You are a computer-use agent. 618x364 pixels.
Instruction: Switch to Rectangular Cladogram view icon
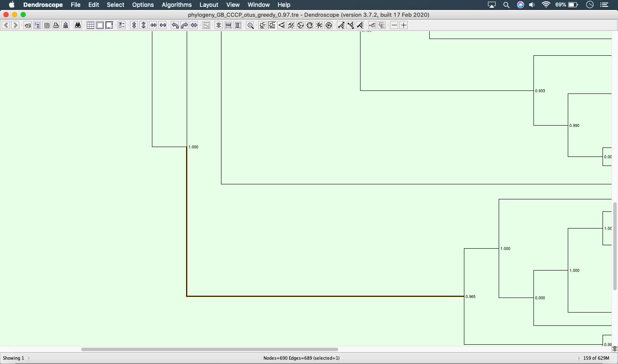(272, 25)
